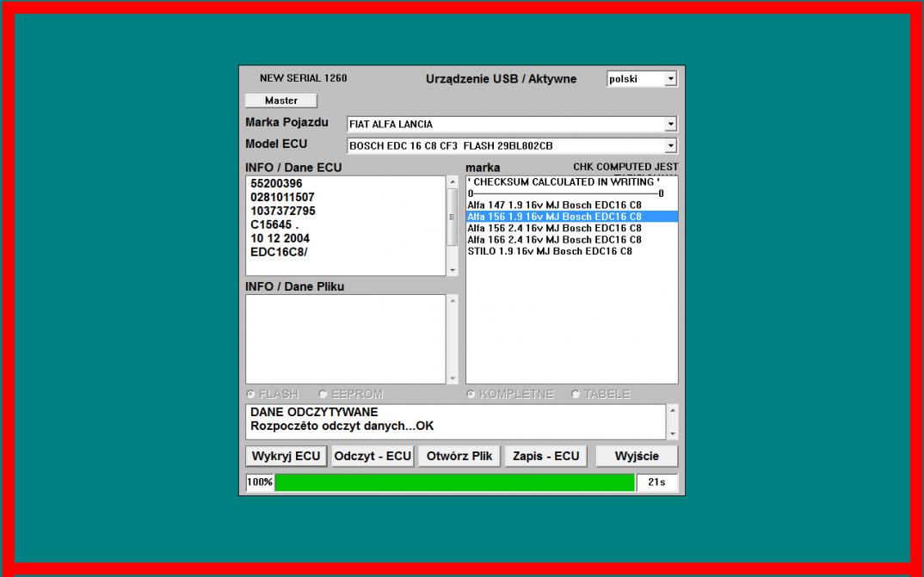Click the CHK COMPUTED JEST label
The image size is (924, 577).
click(x=625, y=167)
